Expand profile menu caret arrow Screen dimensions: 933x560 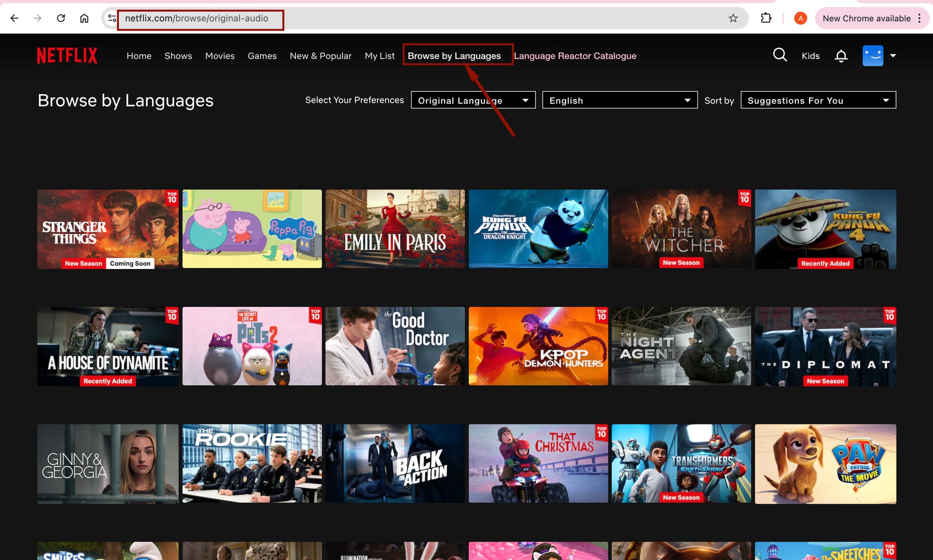click(893, 56)
